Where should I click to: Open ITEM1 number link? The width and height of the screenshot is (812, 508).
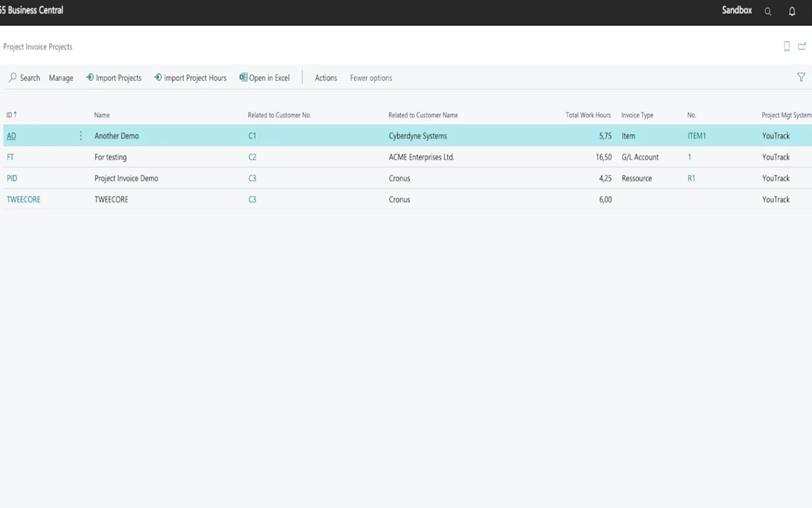697,136
